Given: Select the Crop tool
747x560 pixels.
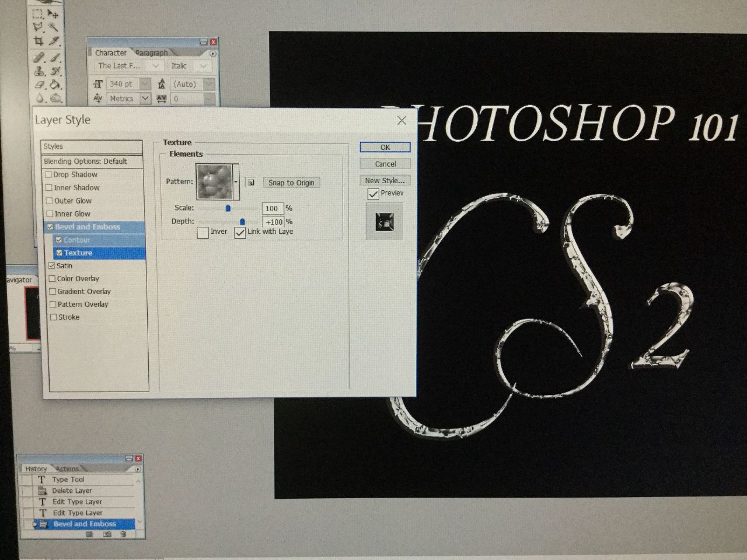Looking at the screenshot, I should pos(39,41).
